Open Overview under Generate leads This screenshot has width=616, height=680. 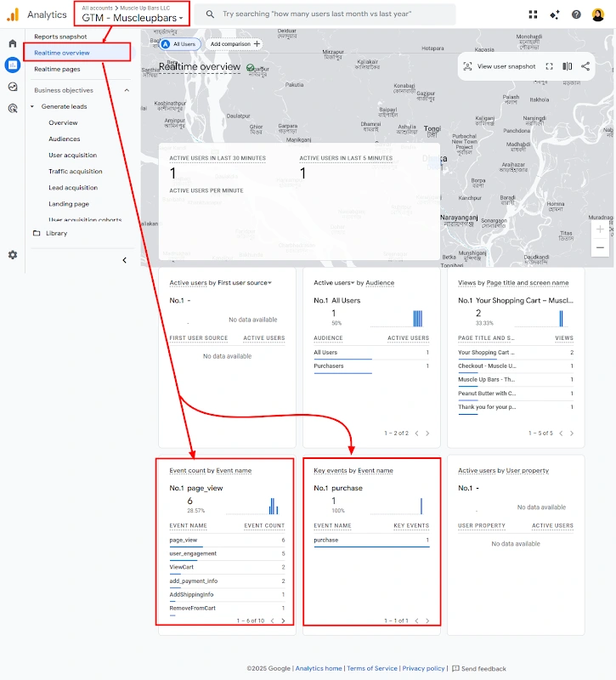point(63,122)
